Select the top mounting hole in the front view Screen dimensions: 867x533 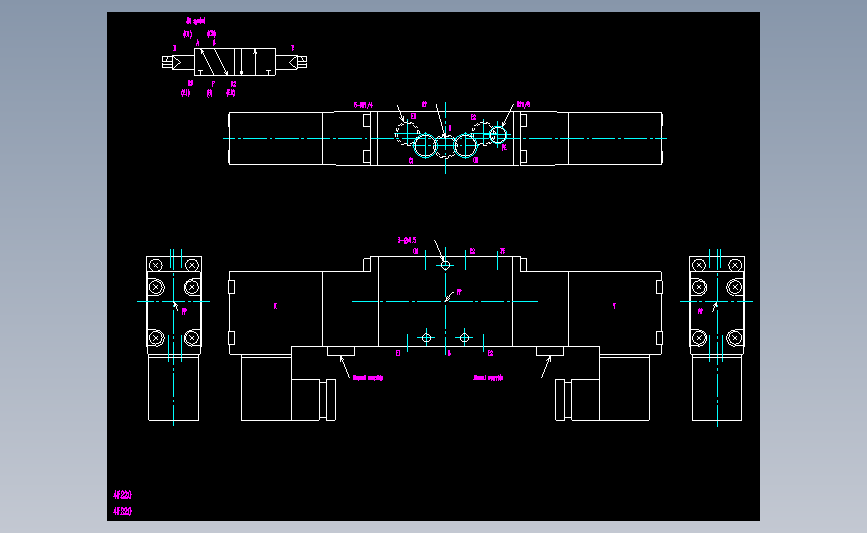(446, 265)
